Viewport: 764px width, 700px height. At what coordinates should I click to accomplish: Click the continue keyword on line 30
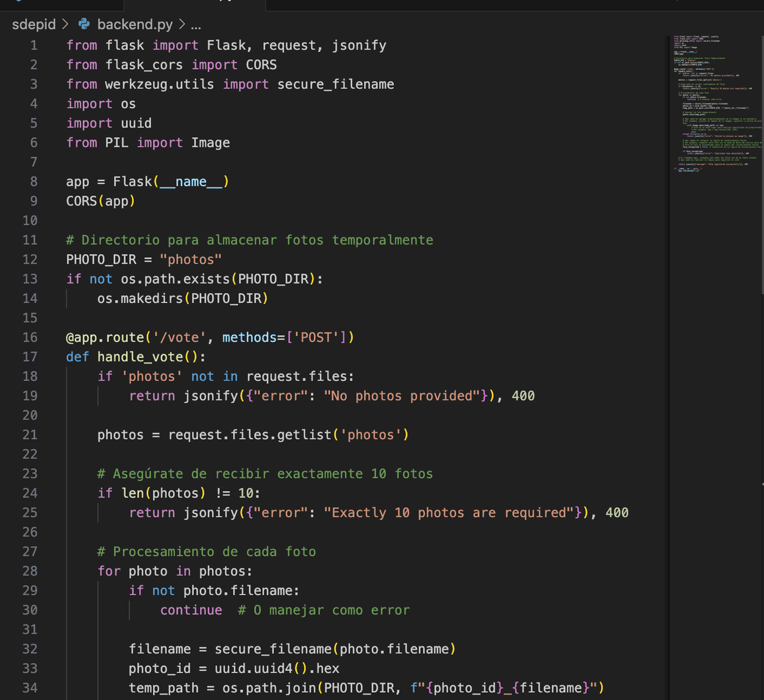(191, 610)
